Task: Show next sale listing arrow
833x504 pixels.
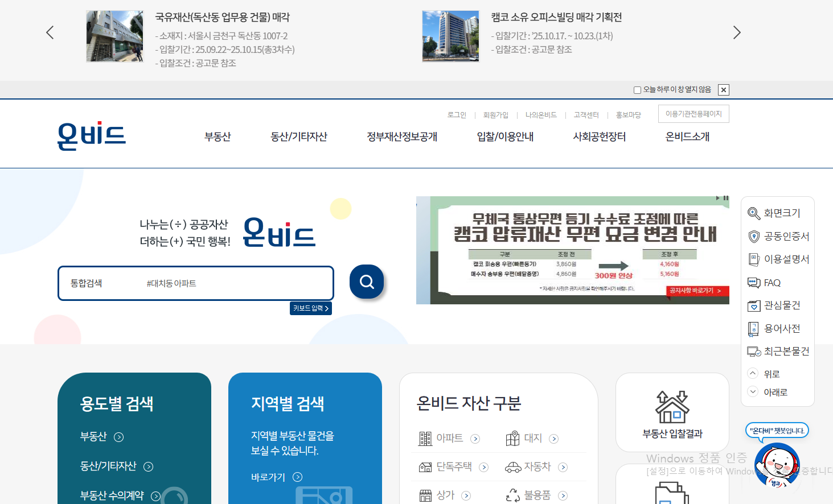Action: [x=737, y=32]
